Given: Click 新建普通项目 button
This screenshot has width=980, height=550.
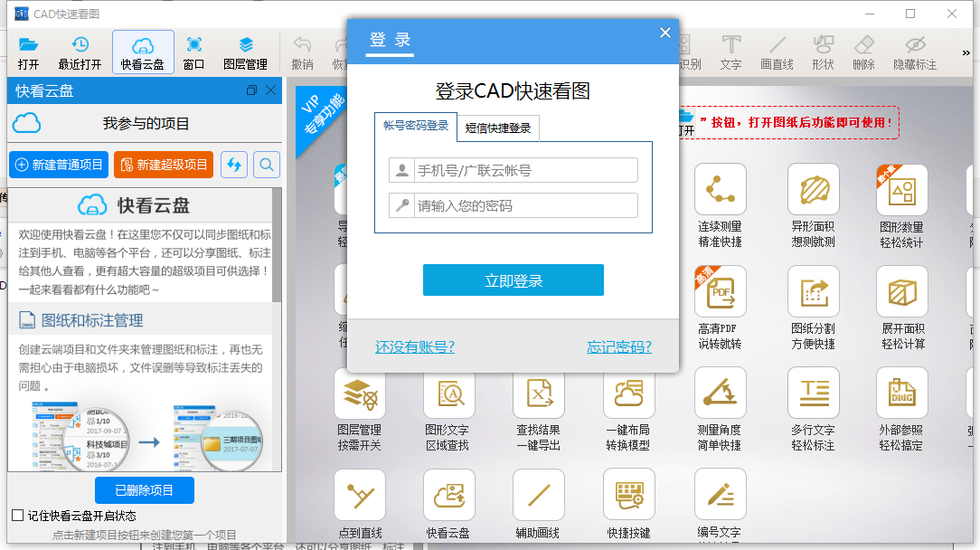Looking at the screenshot, I should coord(59,165).
